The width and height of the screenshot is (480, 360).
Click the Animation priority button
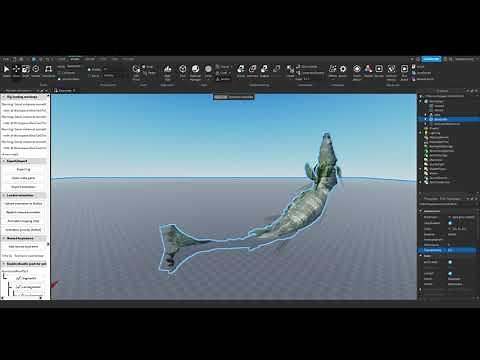23,229
